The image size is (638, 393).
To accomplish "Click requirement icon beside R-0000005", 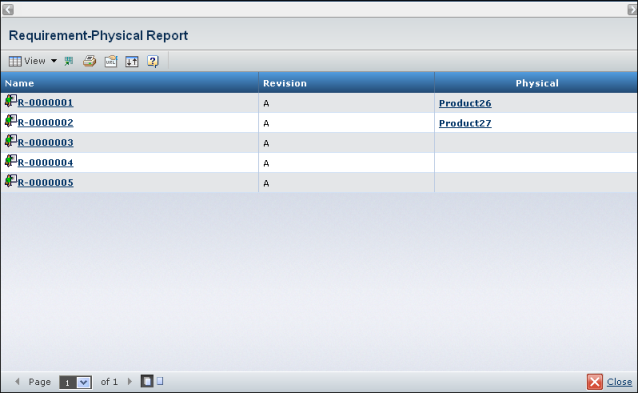I will (x=11, y=181).
